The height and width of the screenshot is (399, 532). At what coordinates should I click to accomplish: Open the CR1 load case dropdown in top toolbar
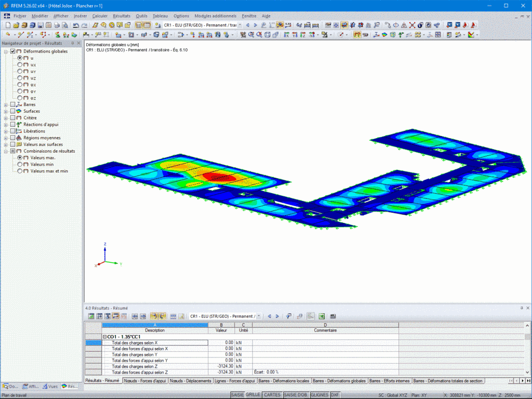click(x=240, y=25)
